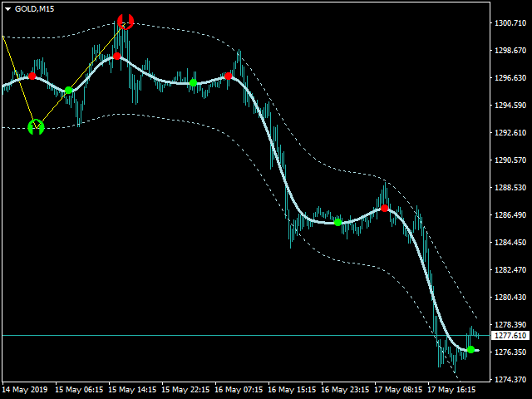Click the 15 May 22:15 time label
The height and width of the screenshot is (399, 532).
pos(185,390)
